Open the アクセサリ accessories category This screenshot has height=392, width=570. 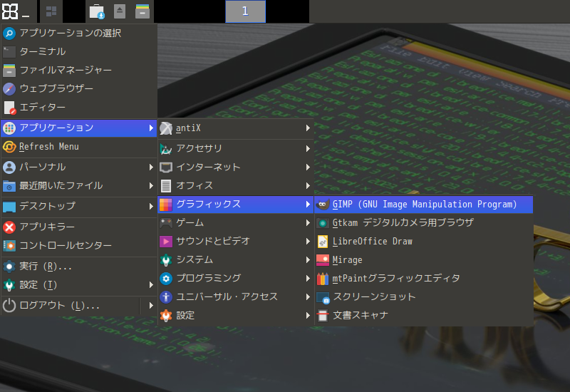tap(236, 149)
